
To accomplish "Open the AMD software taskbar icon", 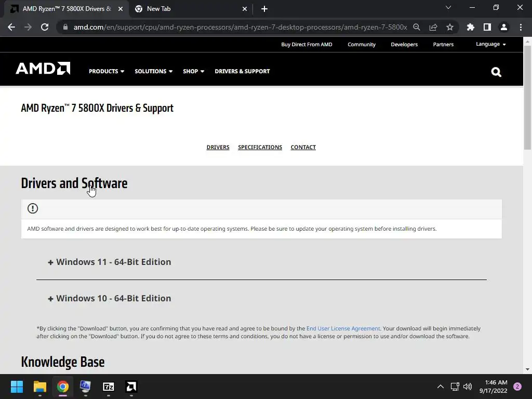I will [x=131, y=387].
